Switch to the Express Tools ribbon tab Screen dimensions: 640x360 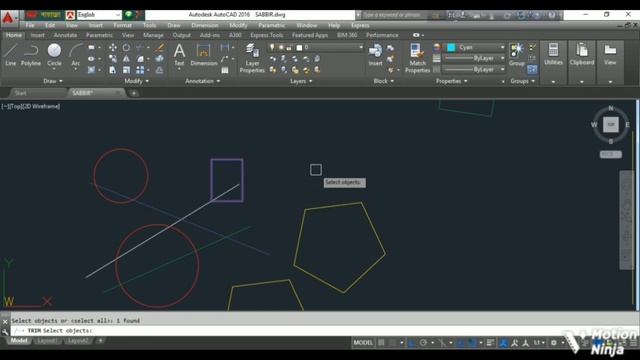267,35
